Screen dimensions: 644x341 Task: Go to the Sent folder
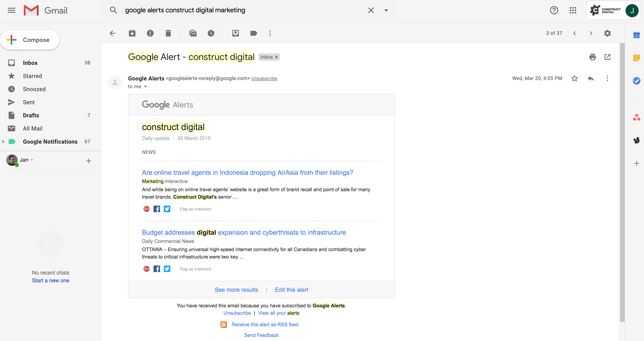click(29, 102)
